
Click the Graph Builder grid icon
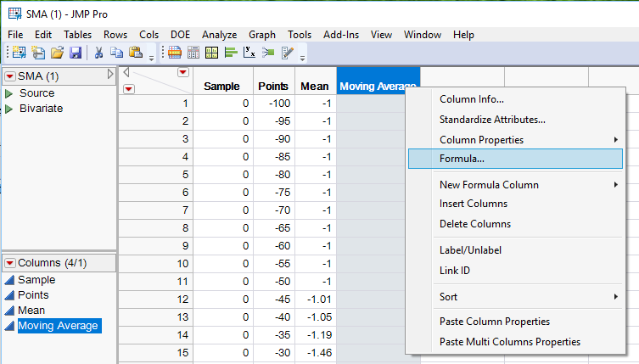[x=212, y=53]
